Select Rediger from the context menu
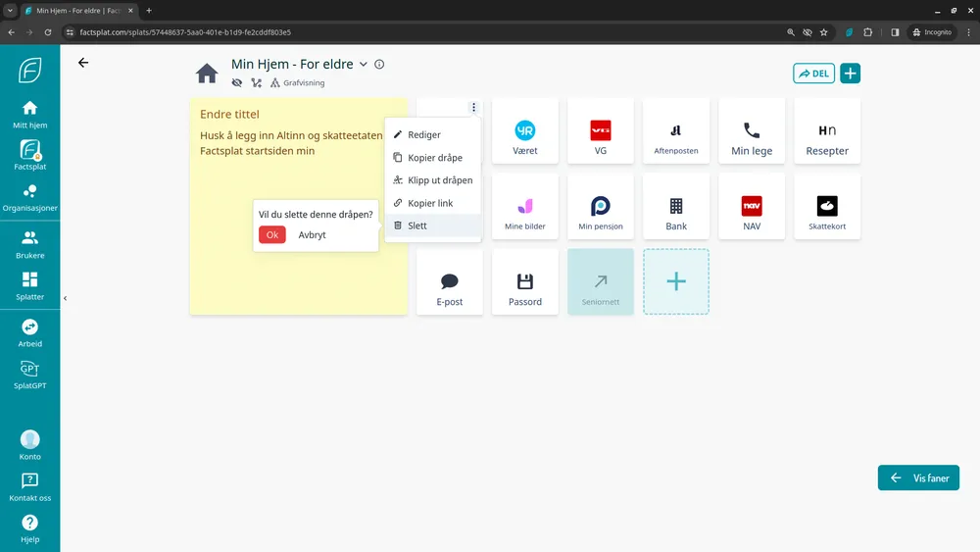980x552 pixels. pyautogui.click(x=423, y=135)
